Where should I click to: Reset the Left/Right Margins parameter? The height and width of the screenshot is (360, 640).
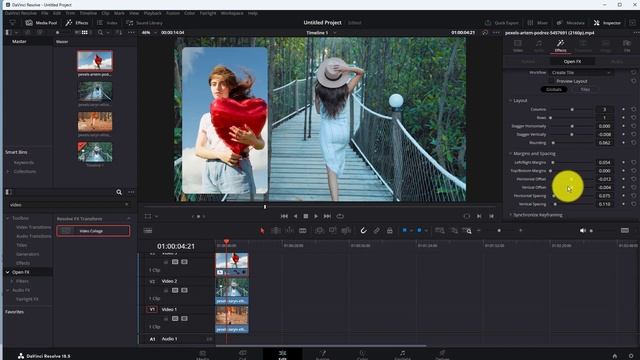pyautogui.click(x=633, y=162)
